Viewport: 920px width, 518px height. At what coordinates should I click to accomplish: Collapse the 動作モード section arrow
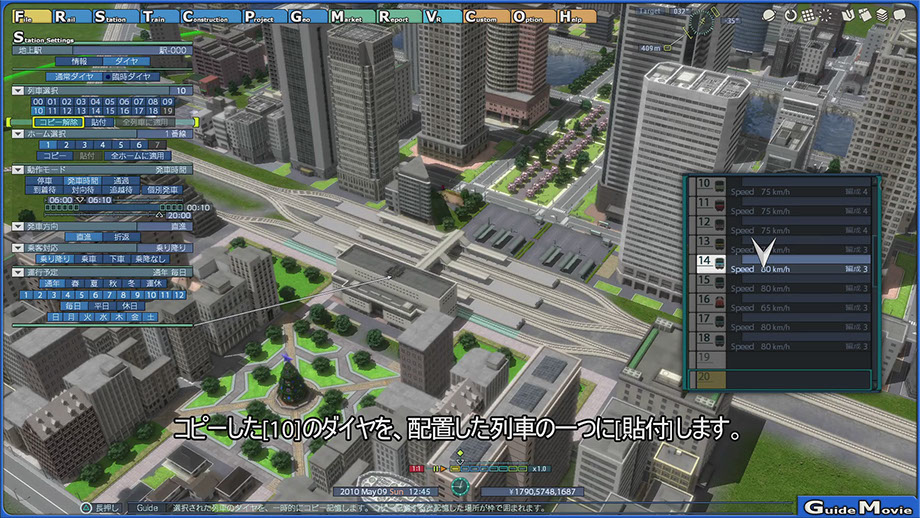point(18,170)
